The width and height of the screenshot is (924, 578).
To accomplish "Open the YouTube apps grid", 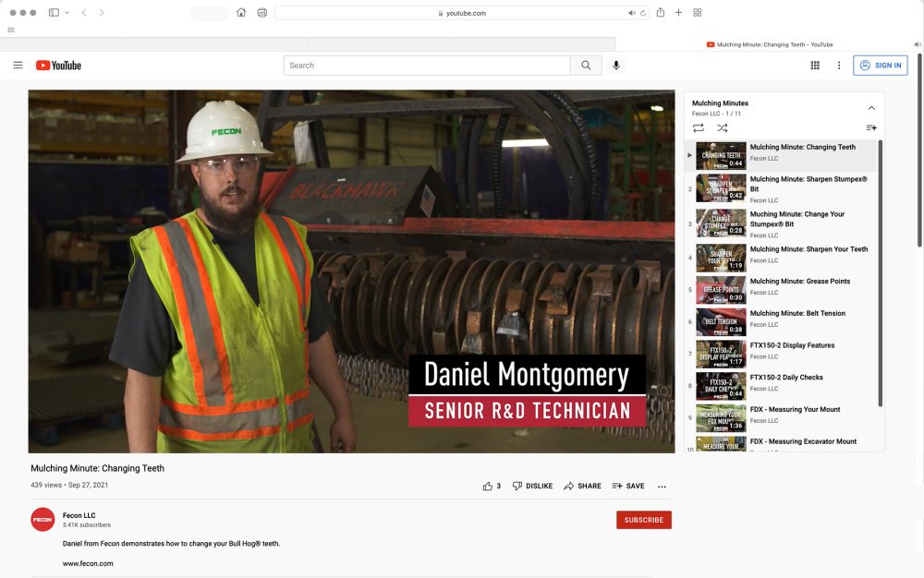I will pyautogui.click(x=815, y=66).
